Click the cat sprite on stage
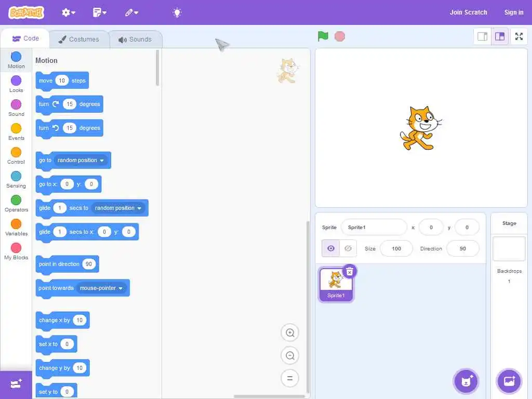This screenshot has height=399, width=532. [421, 128]
